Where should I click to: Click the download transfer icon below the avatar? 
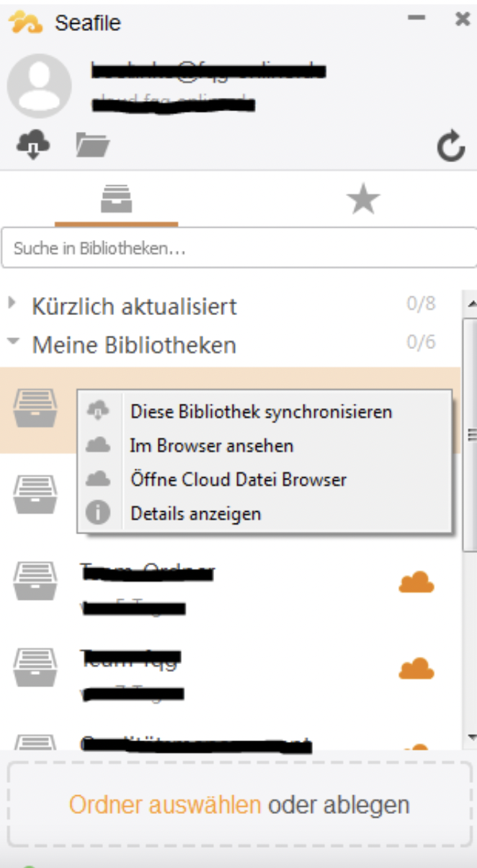(x=32, y=144)
